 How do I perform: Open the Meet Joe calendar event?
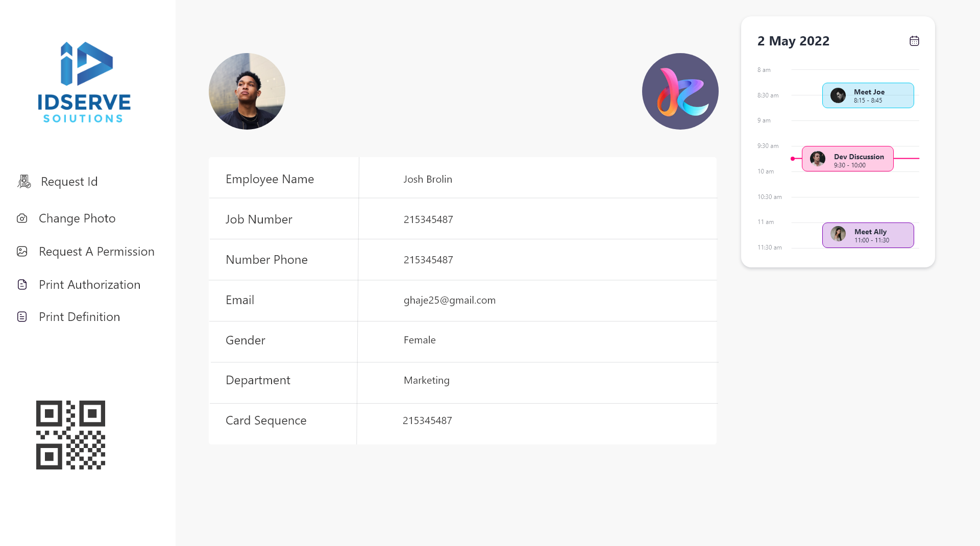(868, 95)
